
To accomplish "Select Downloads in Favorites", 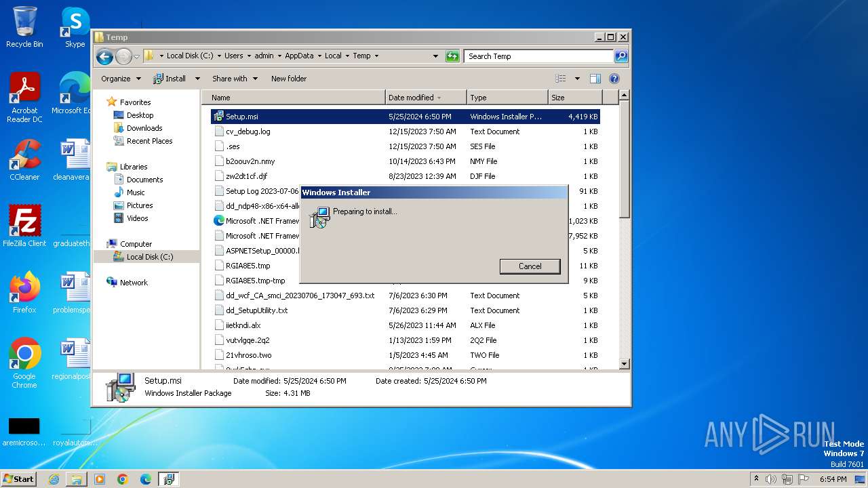I will tap(144, 128).
